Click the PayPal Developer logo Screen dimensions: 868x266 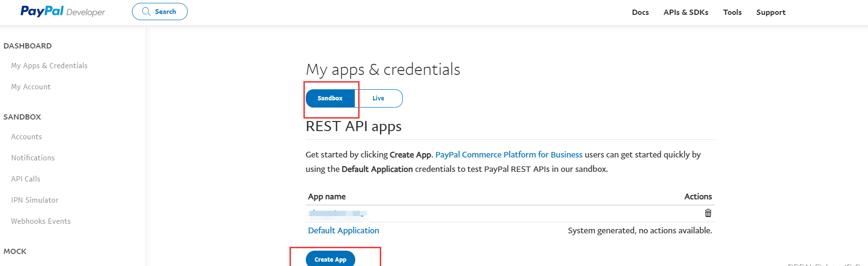[62, 12]
